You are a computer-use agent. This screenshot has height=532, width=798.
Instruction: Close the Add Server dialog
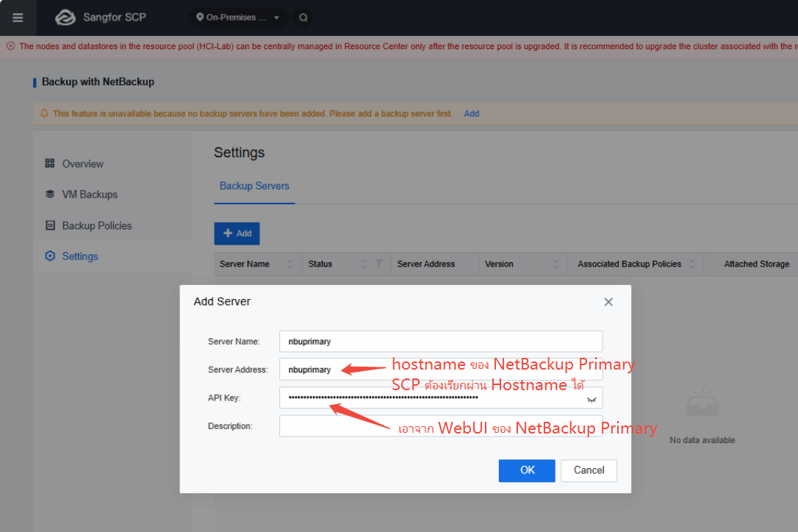(608, 302)
